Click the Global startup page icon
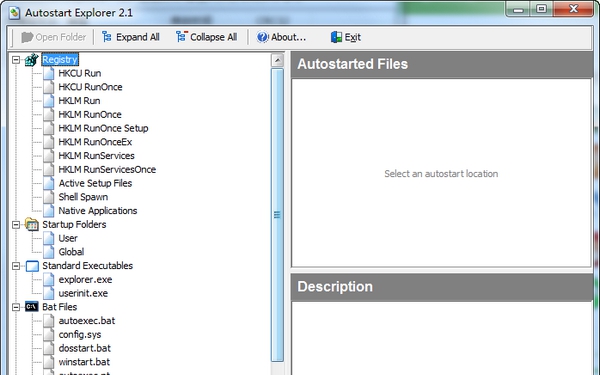This screenshot has width=600, height=375. [49, 252]
